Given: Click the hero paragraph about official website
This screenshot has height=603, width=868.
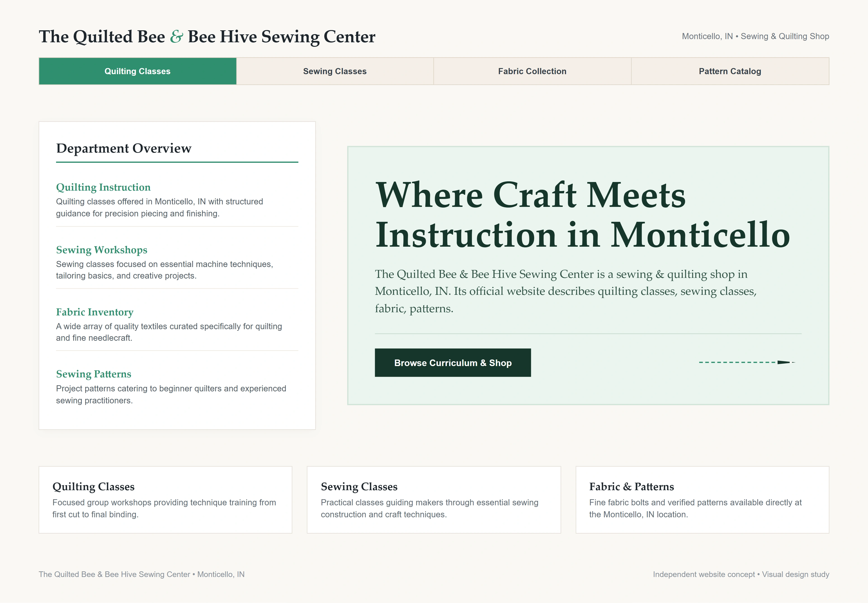Looking at the screenshot, I should click(x=566, y=291).
